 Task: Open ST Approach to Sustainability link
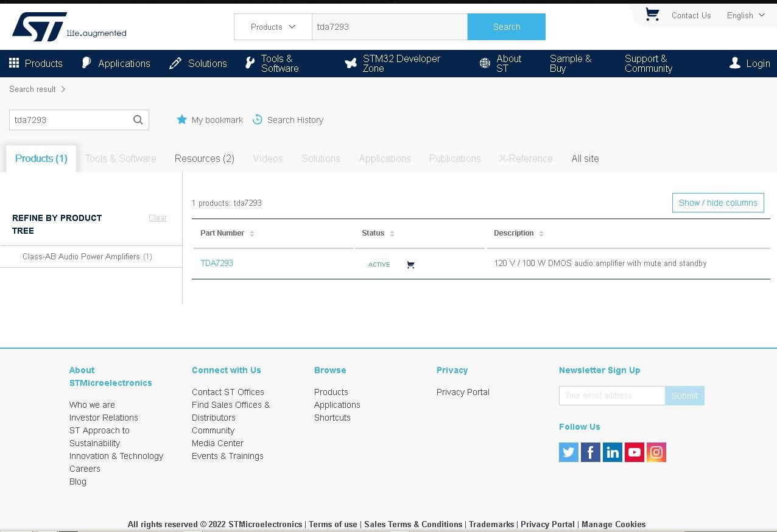pos(99,436)
